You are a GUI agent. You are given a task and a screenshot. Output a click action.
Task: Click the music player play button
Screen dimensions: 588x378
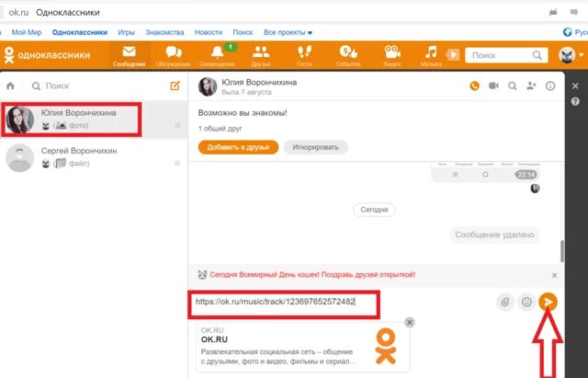tap(453, 55)
